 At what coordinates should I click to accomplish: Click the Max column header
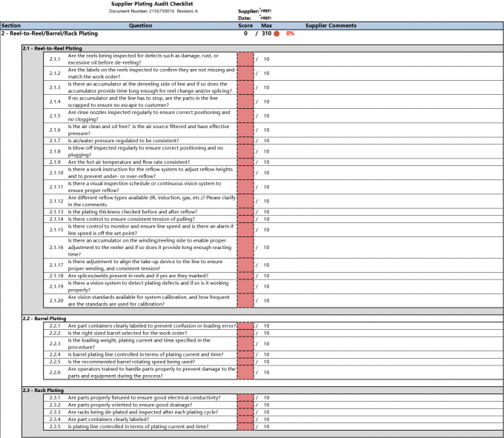[265, 25]
